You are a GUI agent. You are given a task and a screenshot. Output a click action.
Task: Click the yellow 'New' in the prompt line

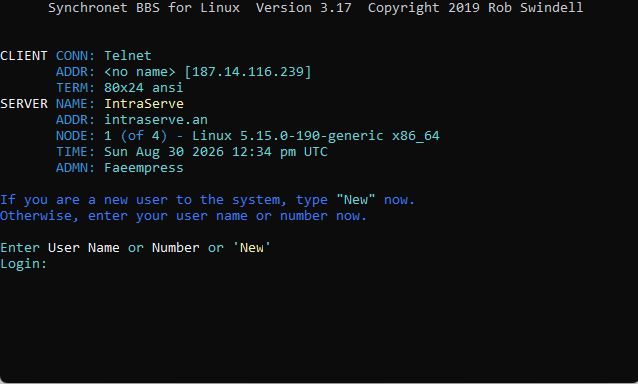[x=251, y=248]
